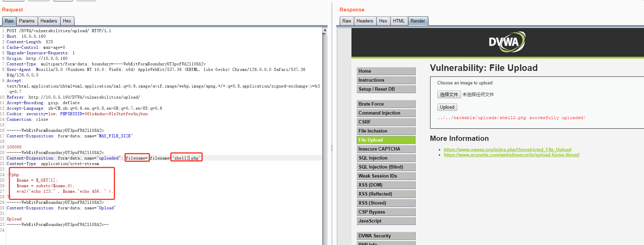Image resolution: width=644 pixels, height=245 pixels.
Task: Open the JavaScript menu item
Action: click(386, 221)
